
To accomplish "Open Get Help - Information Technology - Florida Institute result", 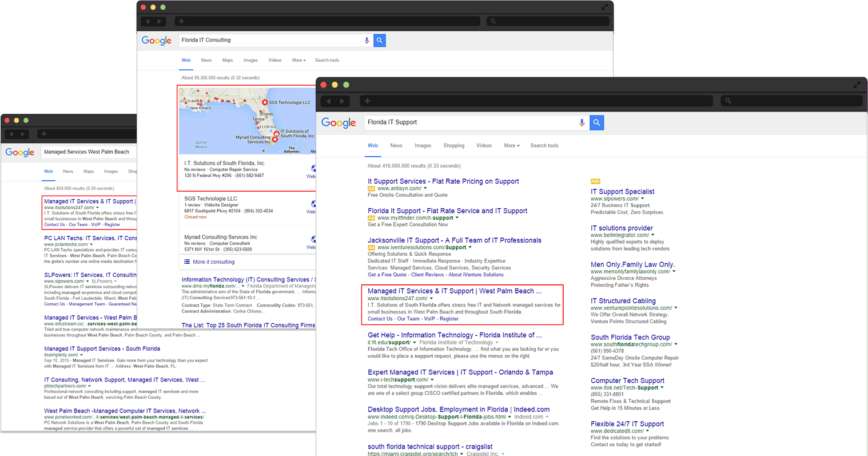I will [455, 335].
